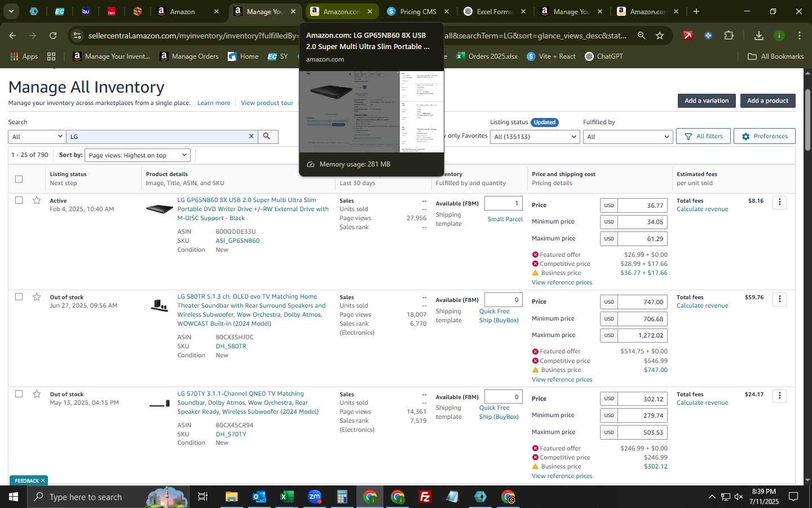Image resolution: width=812 pixels, height=508 pixels.
Task: Click the search magnifier button beside LG field
Action: pos(268,137)
